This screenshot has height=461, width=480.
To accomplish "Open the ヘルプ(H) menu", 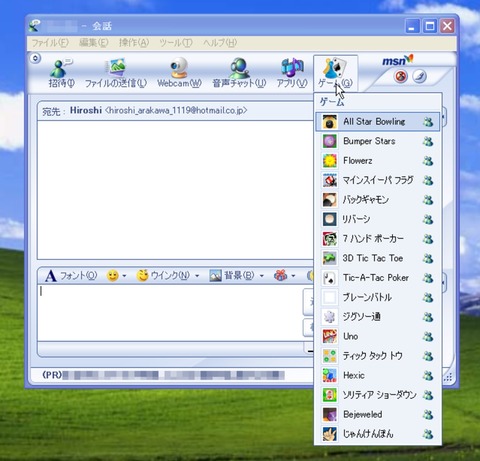I will tap(220, 43).
